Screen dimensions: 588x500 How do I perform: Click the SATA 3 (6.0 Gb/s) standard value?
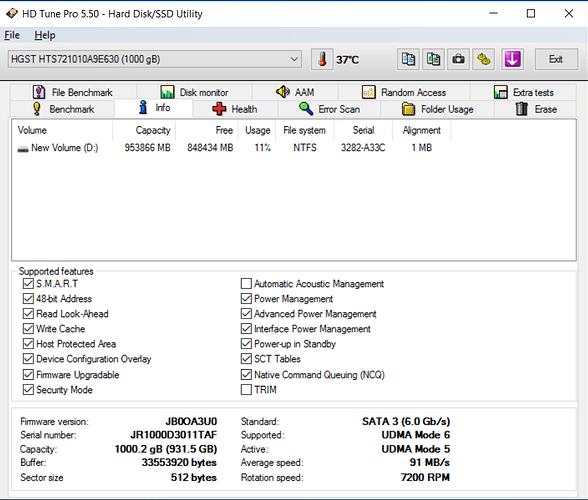(406, 422)
